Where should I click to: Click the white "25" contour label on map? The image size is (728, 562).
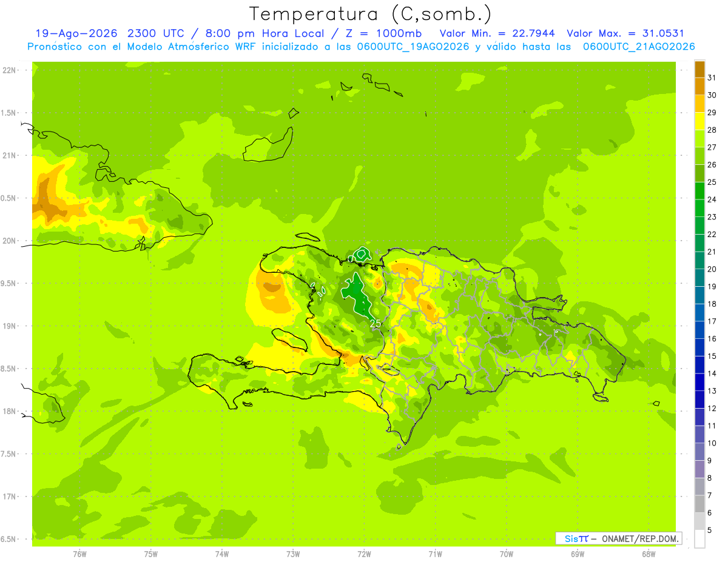point(376,324)
